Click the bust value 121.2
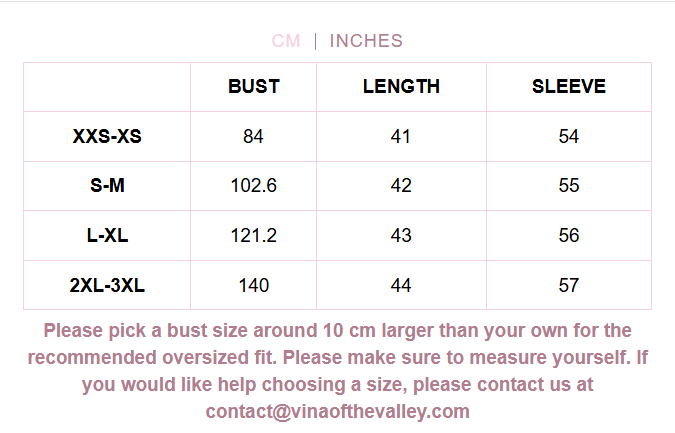 (253, 236)
